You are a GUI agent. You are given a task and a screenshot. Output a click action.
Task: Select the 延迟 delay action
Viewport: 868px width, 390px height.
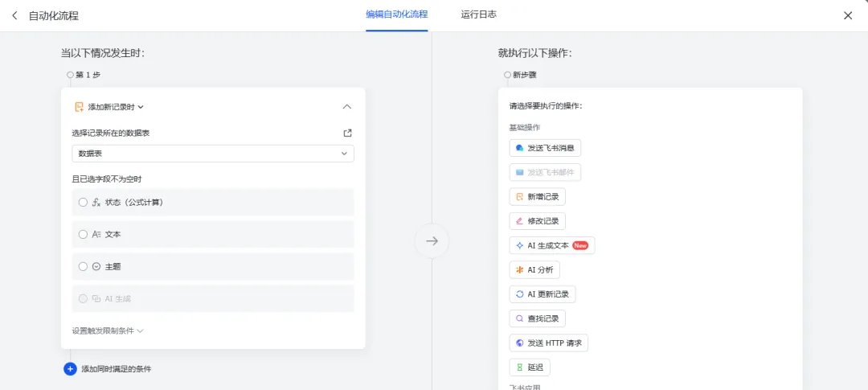pos(530,367)
